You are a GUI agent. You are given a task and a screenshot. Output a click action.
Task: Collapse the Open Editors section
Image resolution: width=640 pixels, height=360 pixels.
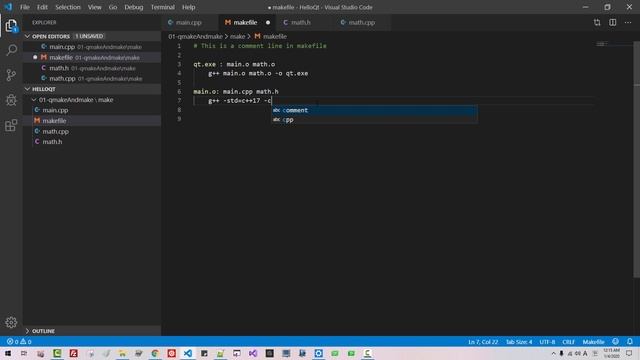(92, 36)
